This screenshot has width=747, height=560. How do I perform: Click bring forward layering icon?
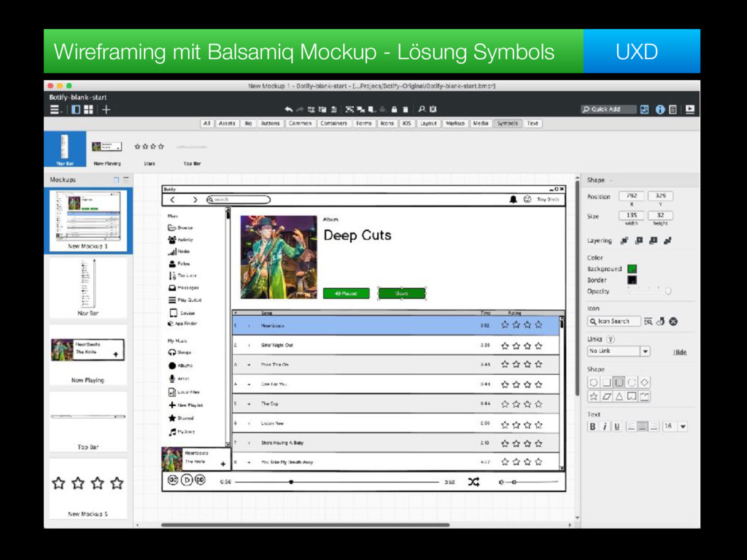pyautogui.click(x=639, y=241)
